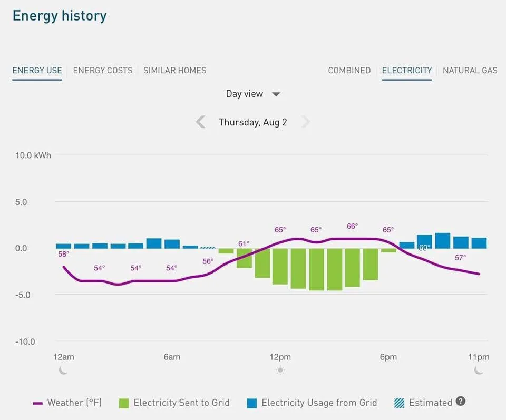The width and height of the screenshot is (506, 420).
Task: Show Combined energy data
Action: [349, 70]
